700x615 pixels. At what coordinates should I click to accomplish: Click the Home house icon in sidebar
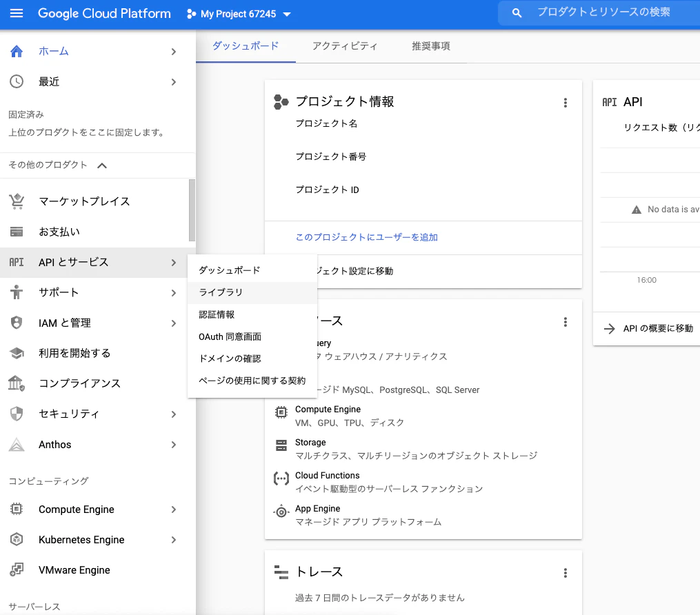pyautogui.click(x=17, y=51)
